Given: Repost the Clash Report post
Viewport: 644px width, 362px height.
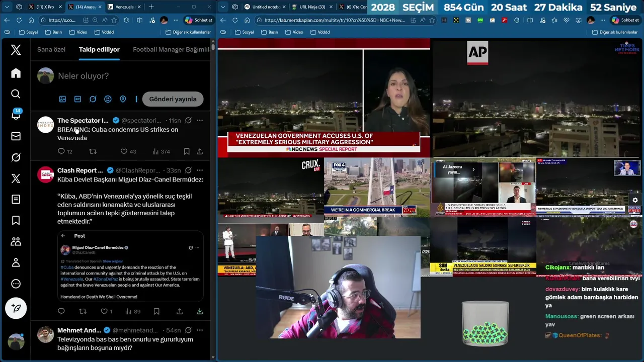Looking at the screenshot, I should click(83, 311).
